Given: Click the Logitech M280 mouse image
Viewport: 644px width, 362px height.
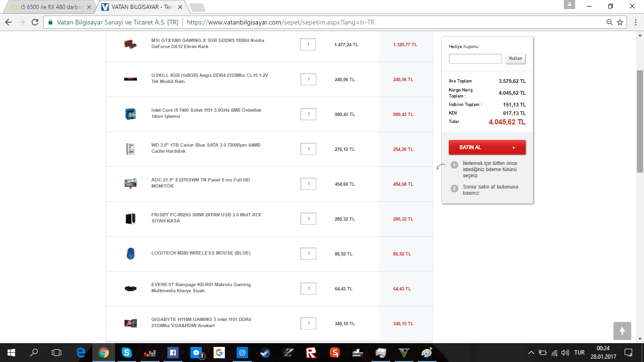Looking at the screenshot, I should (x=131, y=254).
